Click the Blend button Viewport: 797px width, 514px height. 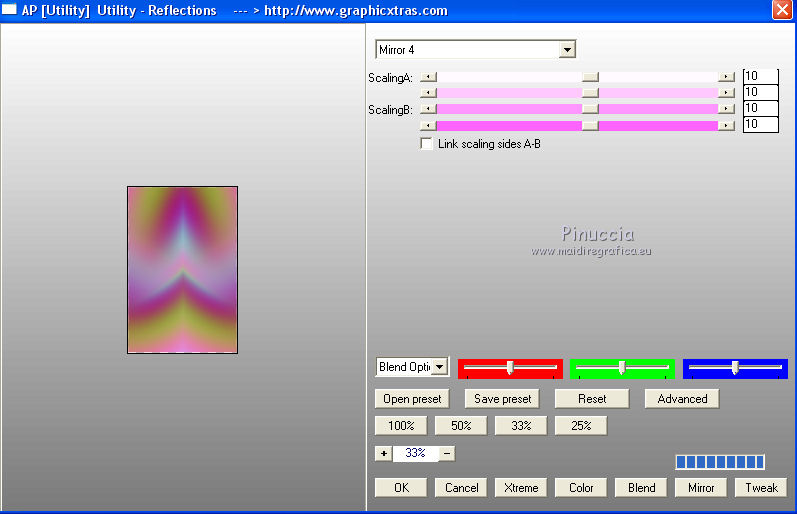coord(641,488)
